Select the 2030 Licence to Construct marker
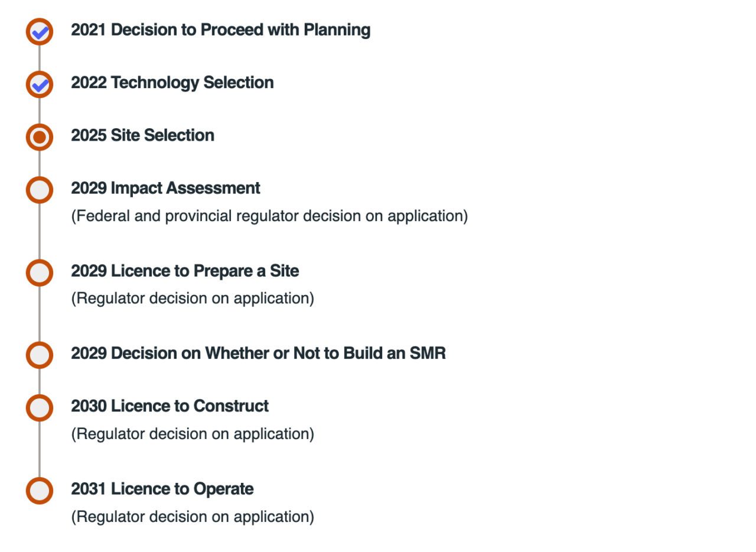This screenshot has width=756, height=552. (40, 408)
